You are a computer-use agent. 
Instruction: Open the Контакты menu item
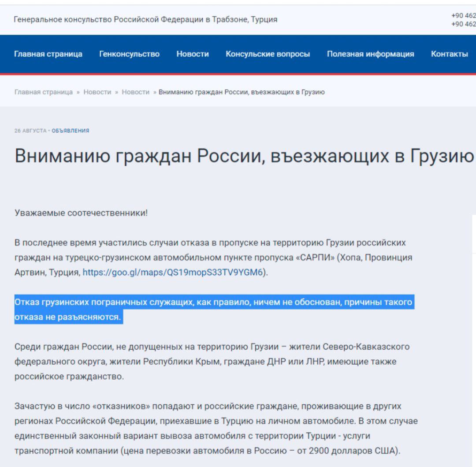tap(449, 54)
